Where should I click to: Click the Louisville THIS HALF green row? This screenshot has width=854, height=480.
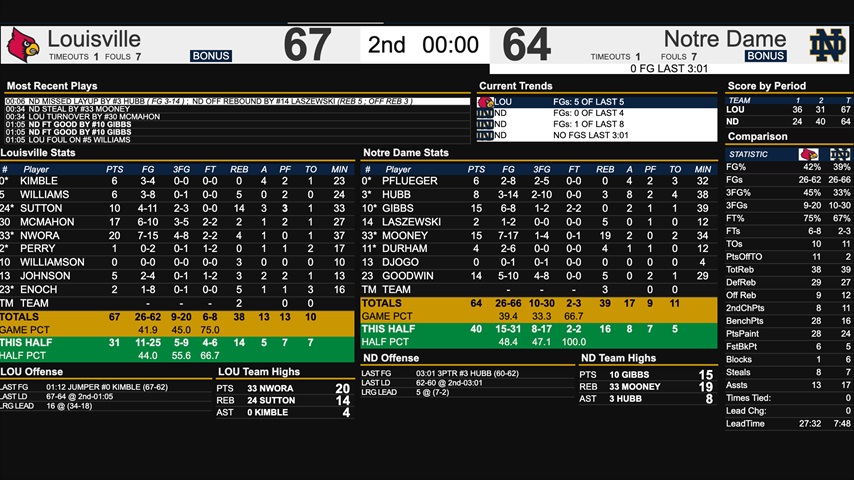click(x=177, y=343)
